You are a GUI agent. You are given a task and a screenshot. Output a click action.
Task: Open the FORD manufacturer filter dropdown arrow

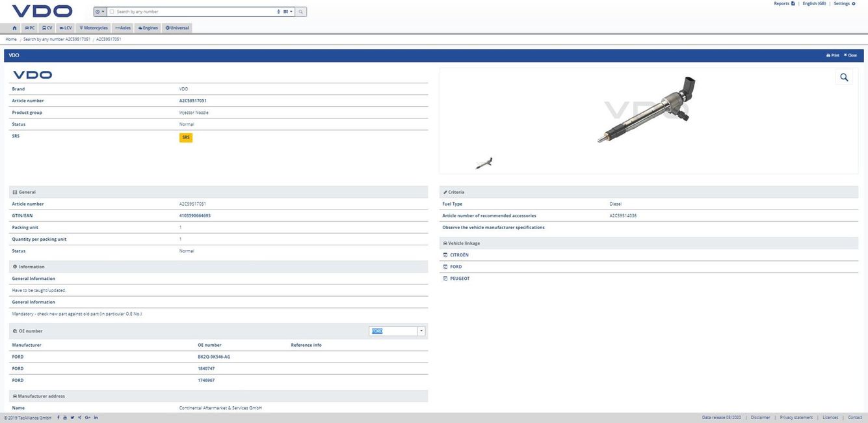point(421,331)
